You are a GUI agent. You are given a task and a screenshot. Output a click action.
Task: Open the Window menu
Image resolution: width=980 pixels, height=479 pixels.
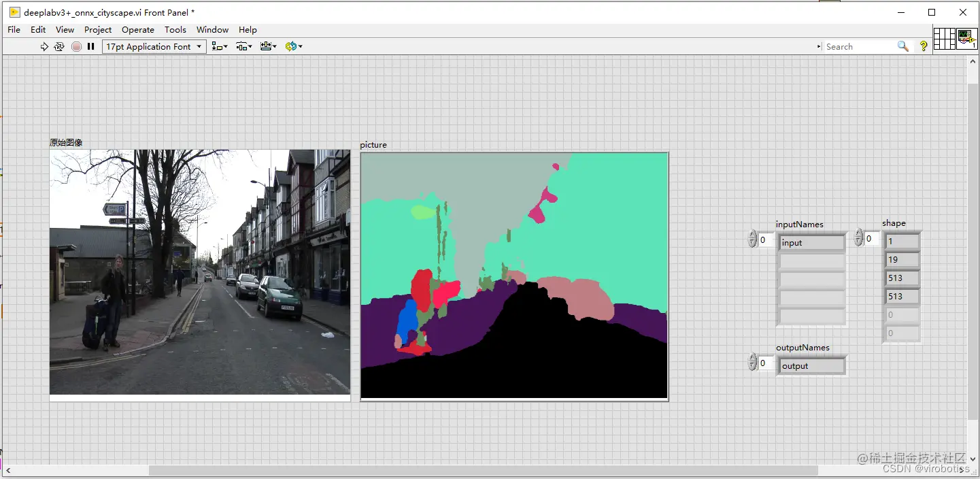tap(212, 29)
